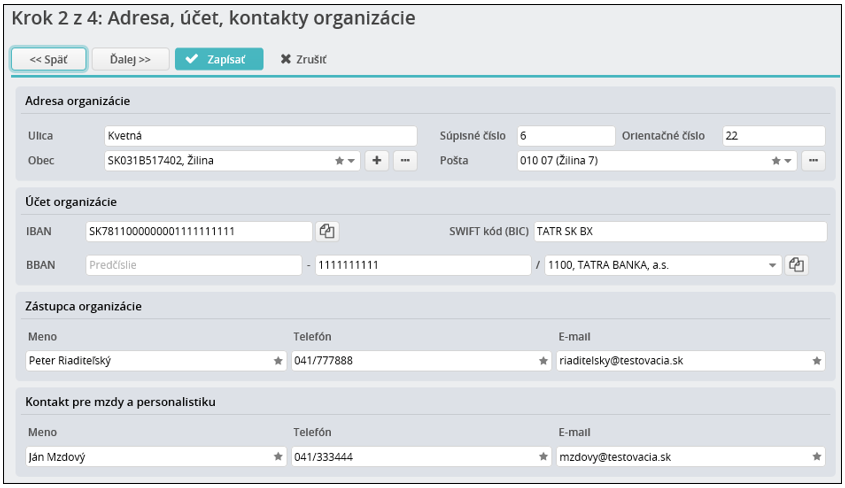Click the Ulica field containing Kvetná
Viewport: 845px width, 488px height.
261,136
